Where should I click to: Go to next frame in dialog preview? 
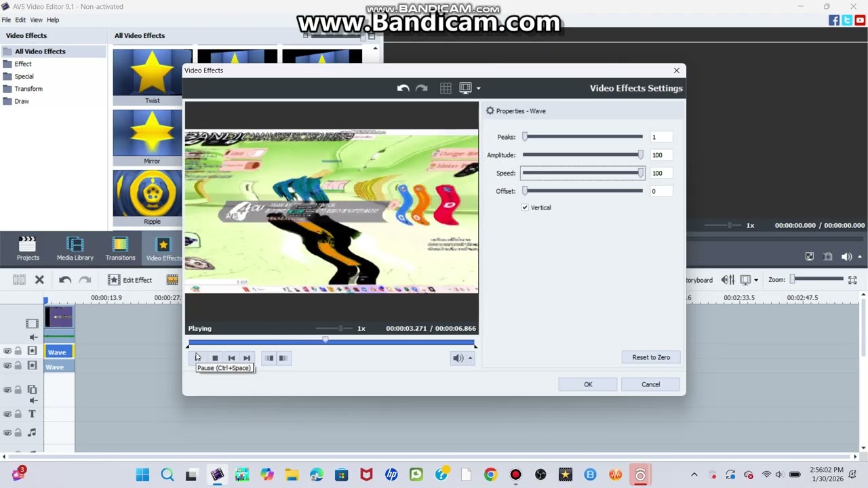(x=247, y=358)
